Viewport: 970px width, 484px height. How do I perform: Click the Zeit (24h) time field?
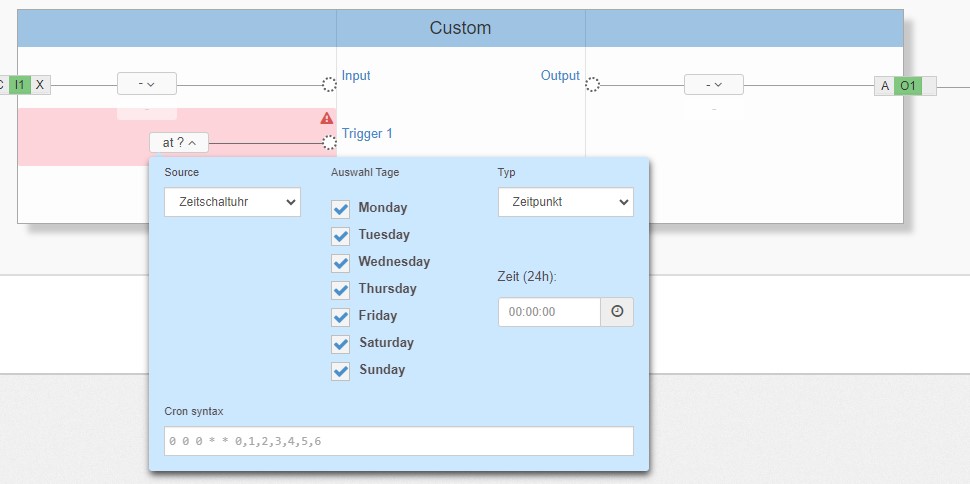(549, 312)
